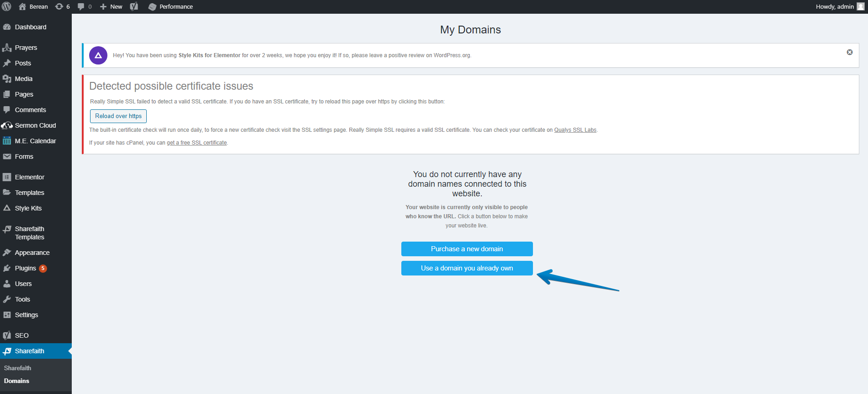
Task: Click Purchase a new domain button
Action: 467,249
